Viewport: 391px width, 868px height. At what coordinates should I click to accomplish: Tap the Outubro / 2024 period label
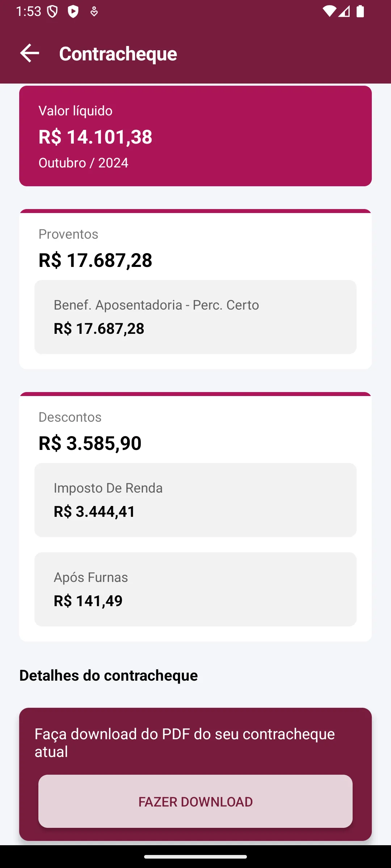click(x=84, y=163)
